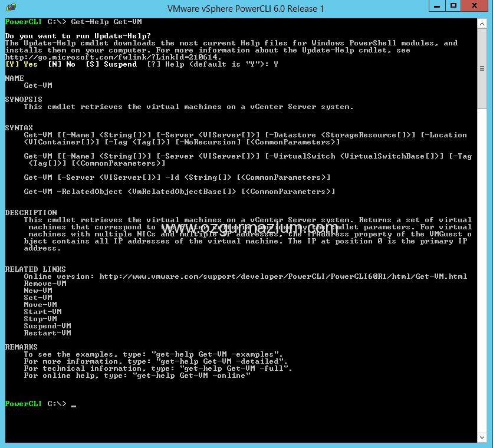The image size is (493, 448).
Task: Click the DESCRIPTION section heading
Action: [x=31, y=213]
